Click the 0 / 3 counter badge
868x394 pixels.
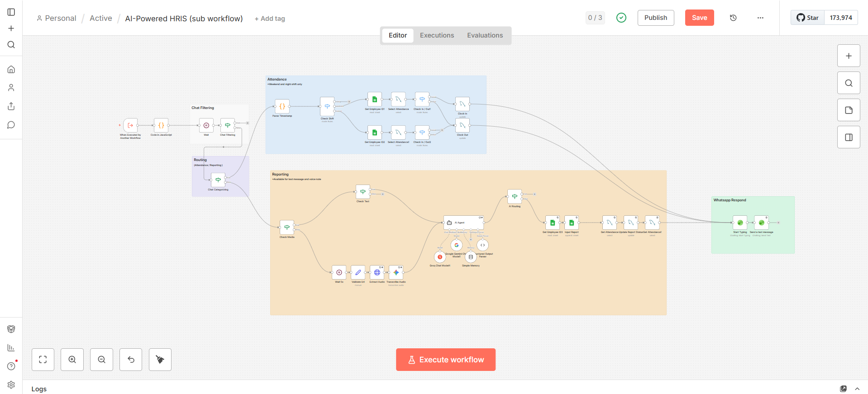click(x=595, y=18)
